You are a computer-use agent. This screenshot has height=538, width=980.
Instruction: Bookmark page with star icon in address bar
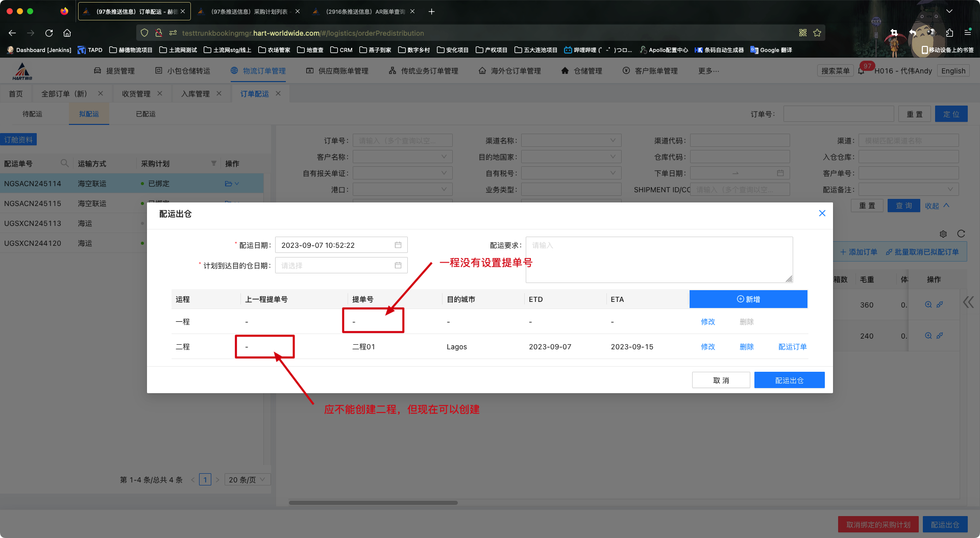click(817, 33)
